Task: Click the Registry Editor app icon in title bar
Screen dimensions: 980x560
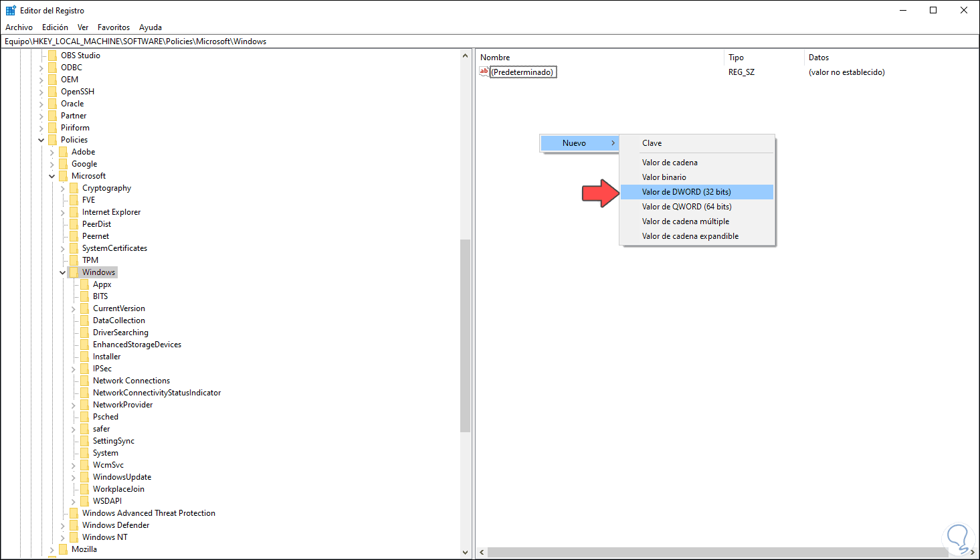Action: point(11,10)
